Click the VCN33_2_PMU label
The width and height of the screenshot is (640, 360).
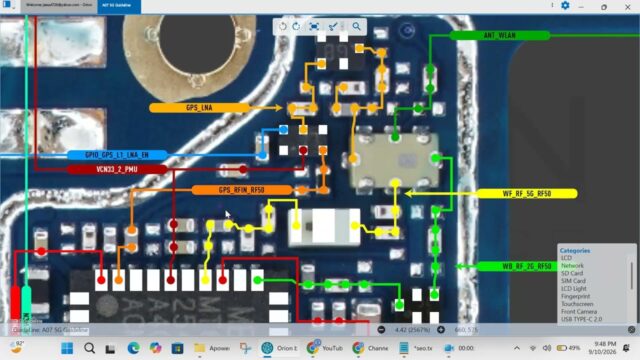coord(117,169)
